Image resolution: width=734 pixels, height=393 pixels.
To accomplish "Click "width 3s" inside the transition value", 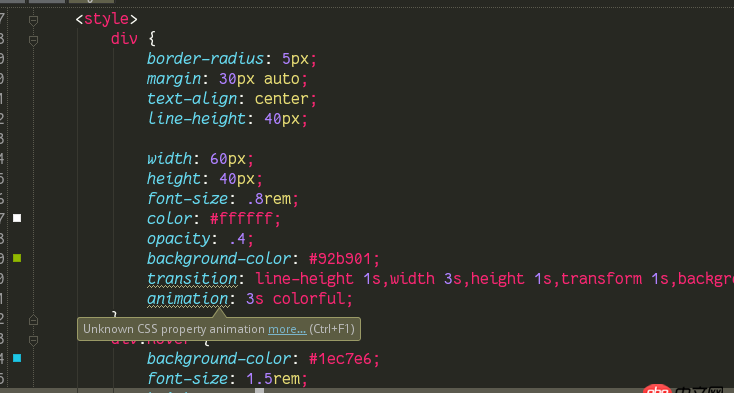I will tap(426, 279).
